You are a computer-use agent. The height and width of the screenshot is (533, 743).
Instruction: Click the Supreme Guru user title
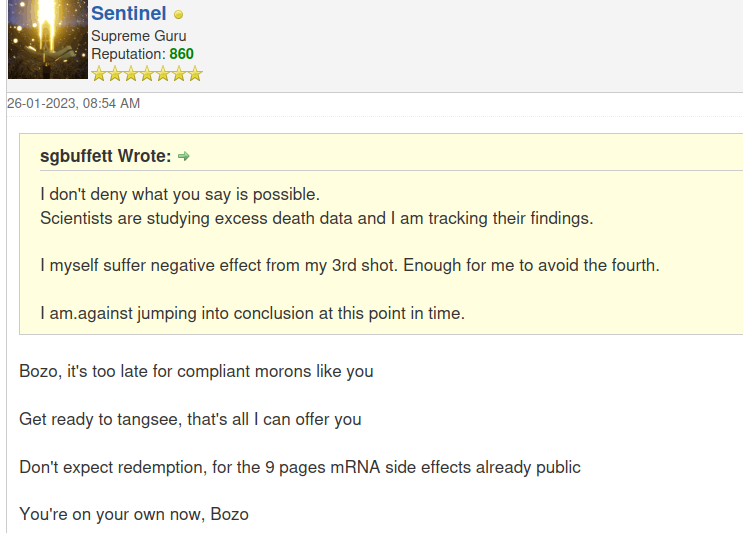[x=138, y=36]
